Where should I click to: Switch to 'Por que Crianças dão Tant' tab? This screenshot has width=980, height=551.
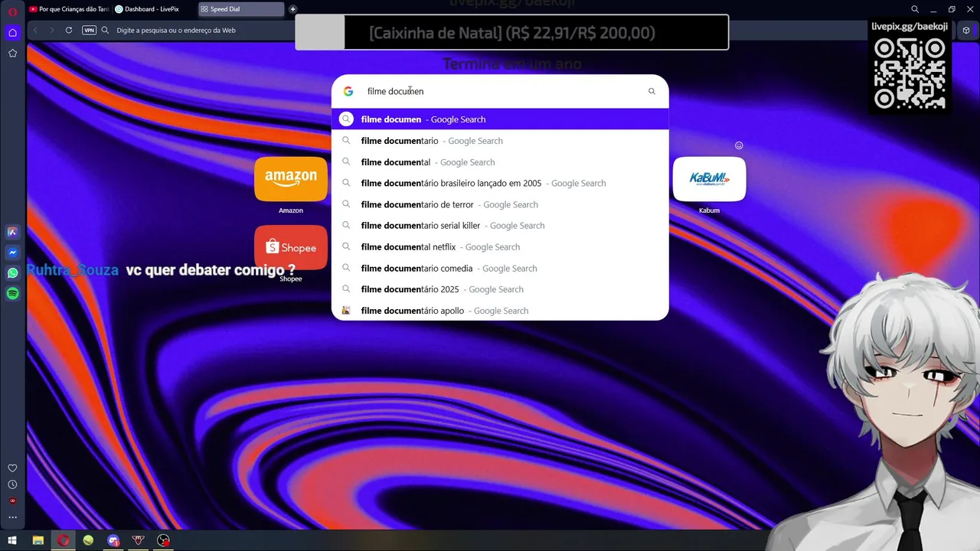point(69,9)
